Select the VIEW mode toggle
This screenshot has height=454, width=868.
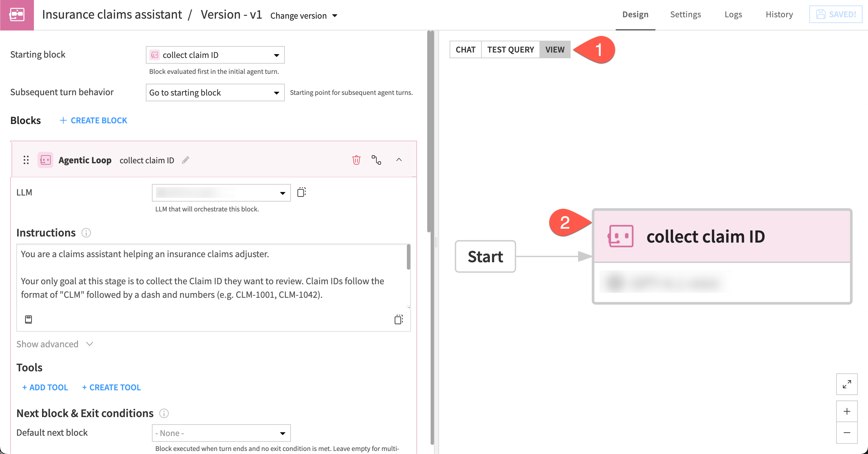pos(555,49)
